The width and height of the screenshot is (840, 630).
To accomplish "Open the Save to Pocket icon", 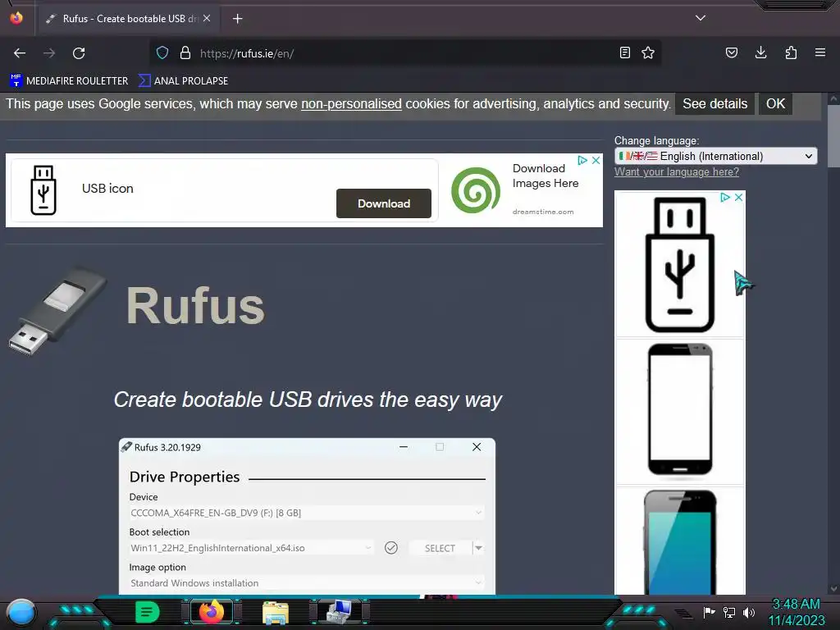I will (731, 52).
